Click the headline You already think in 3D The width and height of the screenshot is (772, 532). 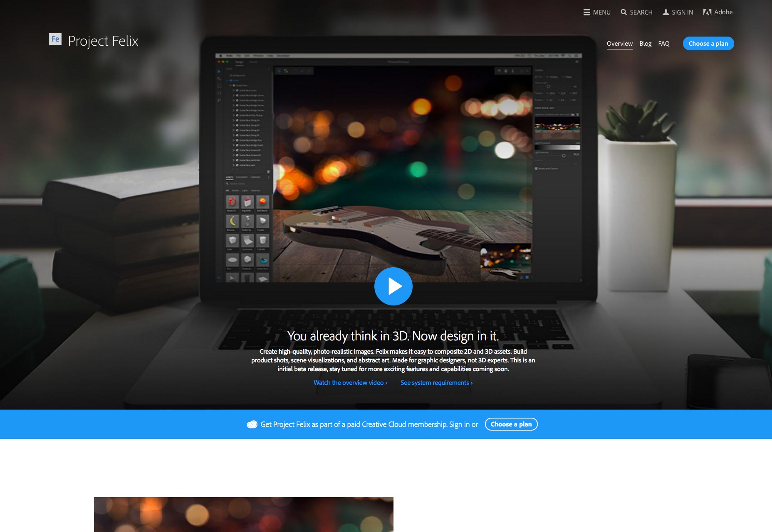coord(393,336)
